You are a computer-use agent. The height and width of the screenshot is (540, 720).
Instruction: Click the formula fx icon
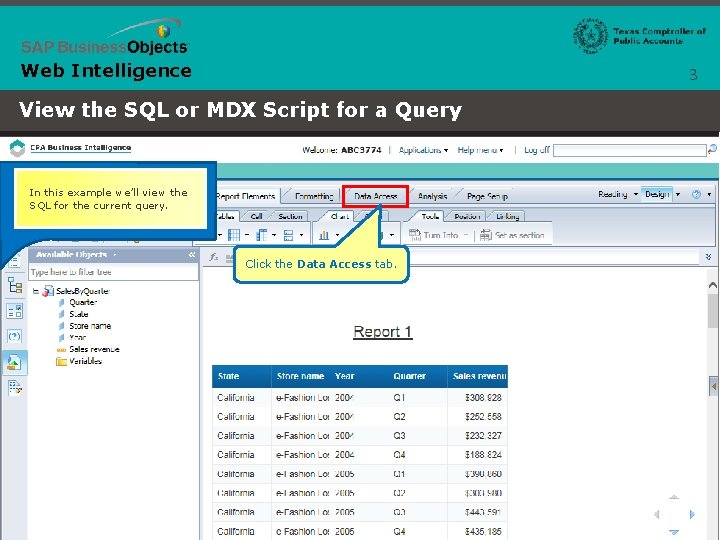pyautogui.click(x=214, y=257)
